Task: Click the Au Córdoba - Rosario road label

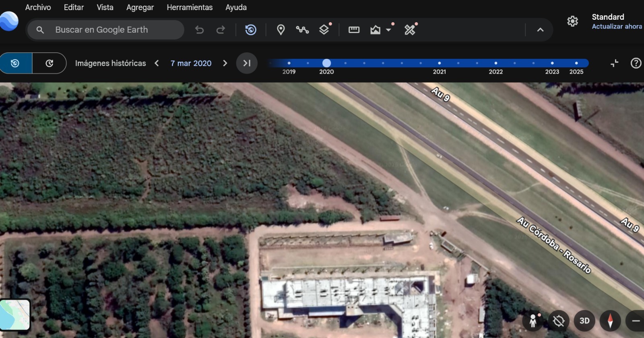Action: pos(554,245)
